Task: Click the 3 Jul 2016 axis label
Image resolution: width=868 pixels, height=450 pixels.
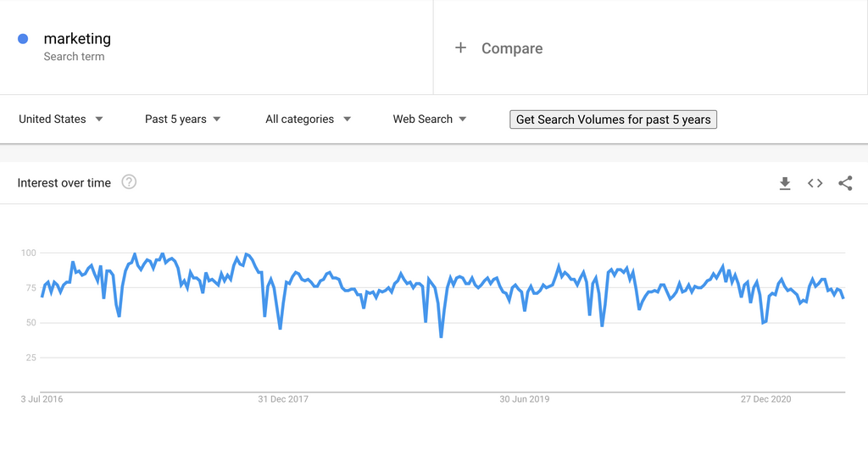Action: pos(42,399)
